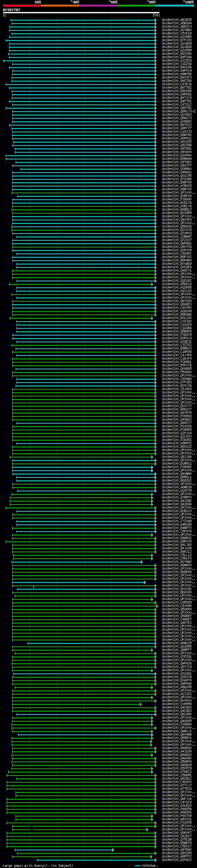Select the UniRef100_A4R188 label
The width and height of the screenshot is (197, 868).
[177, 525]
